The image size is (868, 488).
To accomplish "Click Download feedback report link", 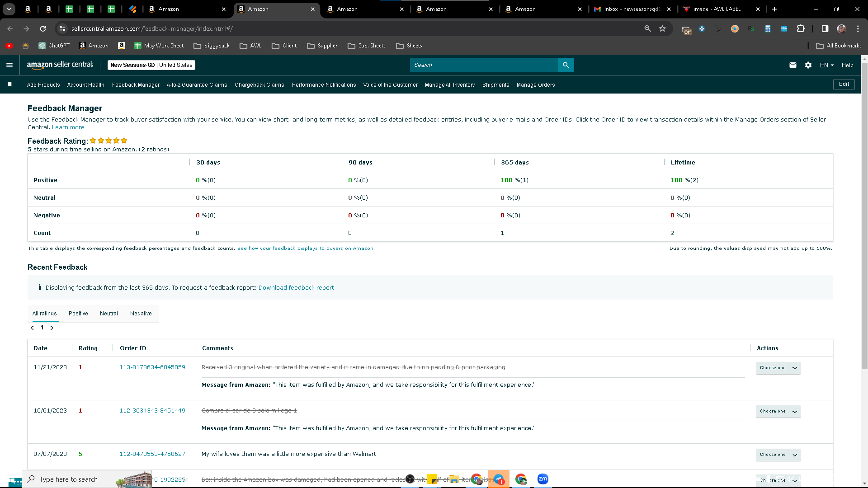I will click(296, 287).
